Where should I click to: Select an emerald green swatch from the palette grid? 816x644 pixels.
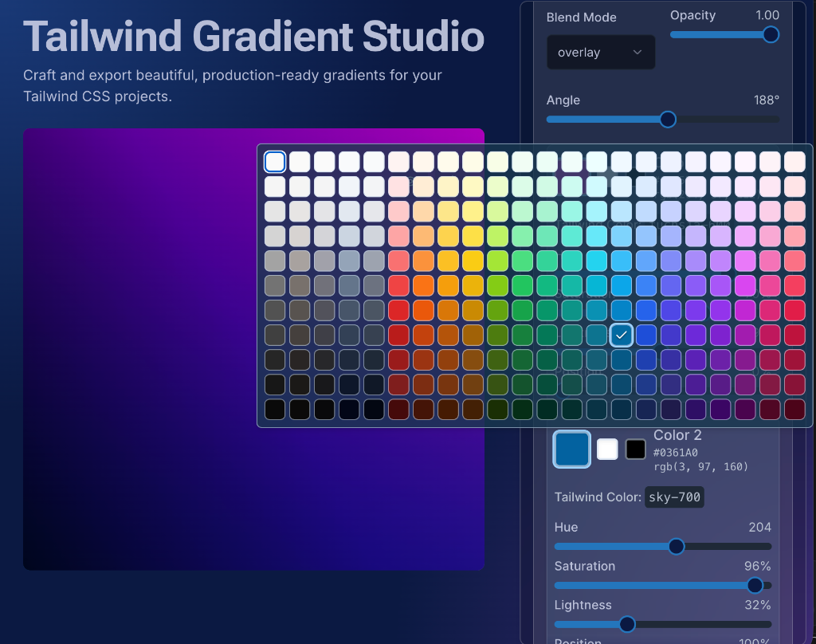tap(547, 285)
